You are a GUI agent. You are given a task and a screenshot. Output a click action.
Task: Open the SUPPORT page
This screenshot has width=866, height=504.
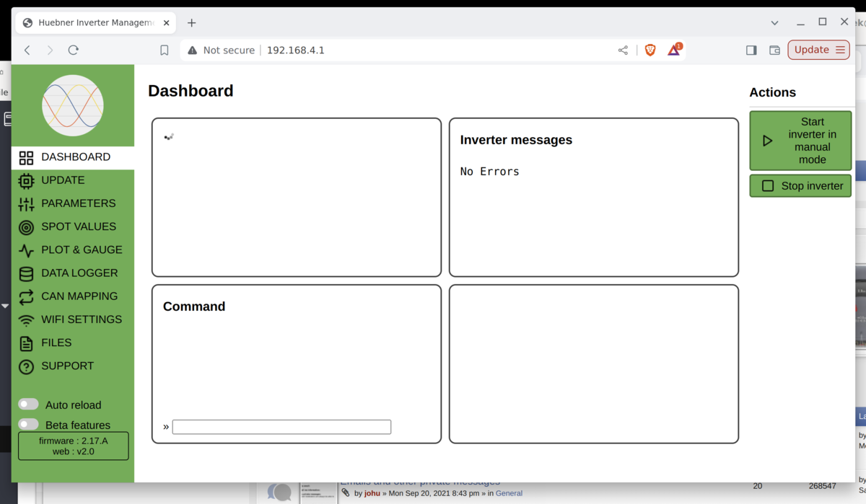click(73, 366)
